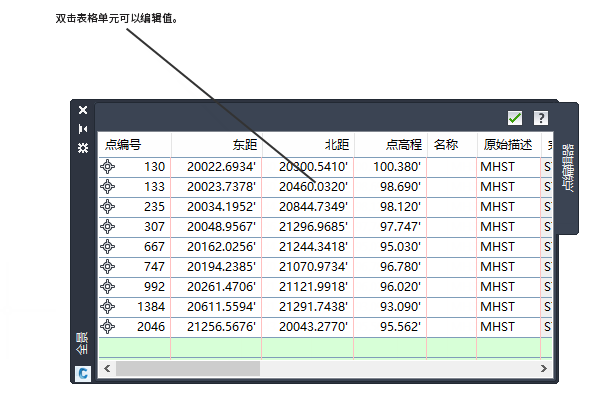This screenshot has width=600, height=400.
Task: Select elevation cell 98.690'
Action: (390, 187)
